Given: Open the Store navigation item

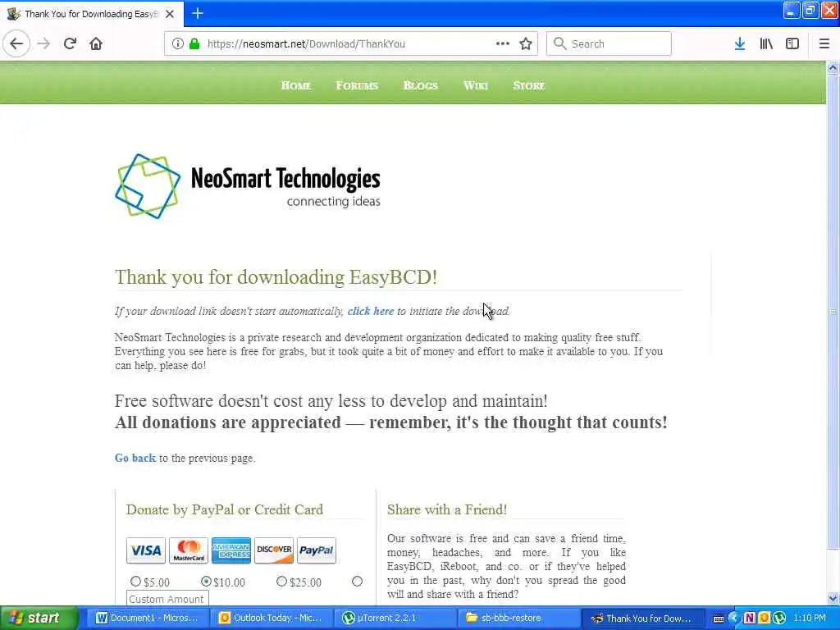Looking at the screenshot, I should (529, 85).
